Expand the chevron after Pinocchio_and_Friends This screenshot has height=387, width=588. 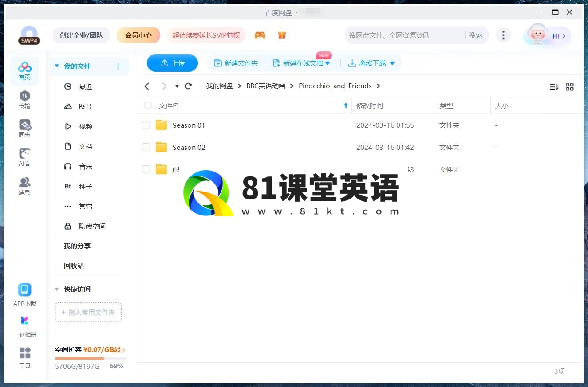pyautogui.click(x=378, y=86)
